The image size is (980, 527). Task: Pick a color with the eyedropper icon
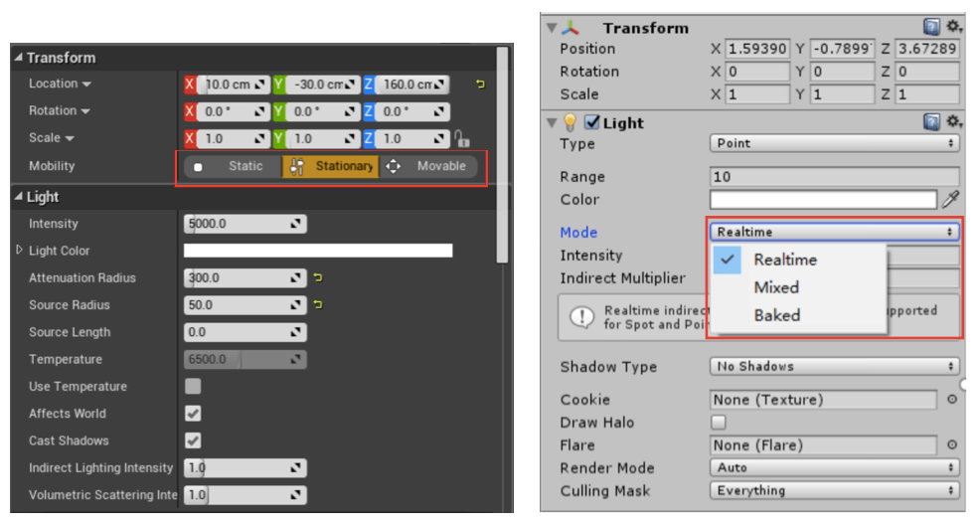[951, 200]
